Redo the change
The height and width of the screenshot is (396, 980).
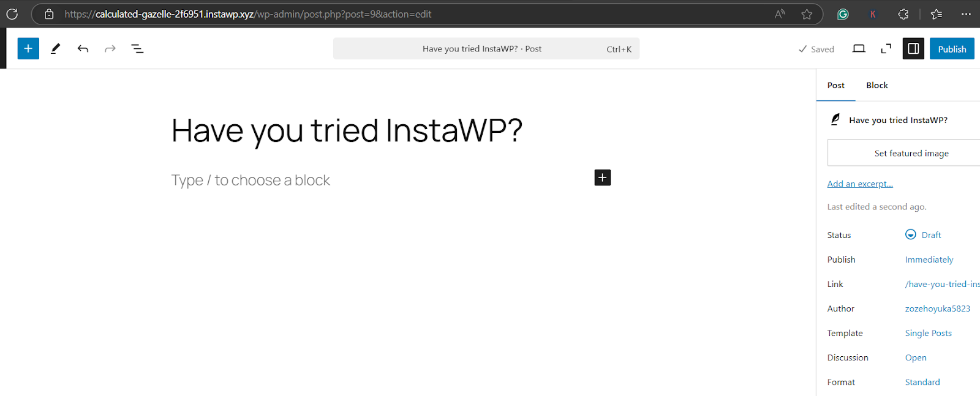click(110, 48)
